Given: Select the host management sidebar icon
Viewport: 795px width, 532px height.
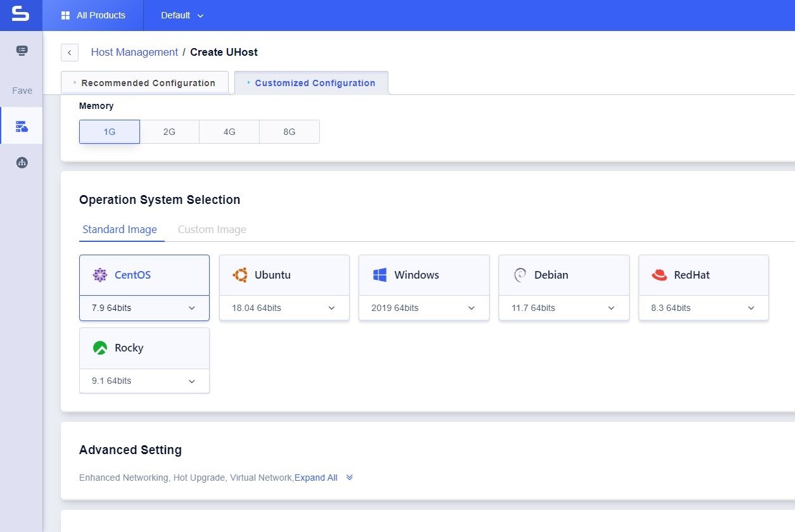Looking at the screenshot, I should [22, 126].
